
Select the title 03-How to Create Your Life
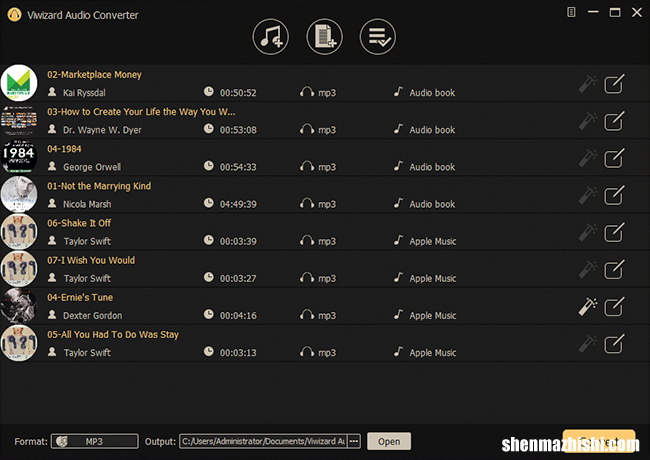(x=141, y=112)
